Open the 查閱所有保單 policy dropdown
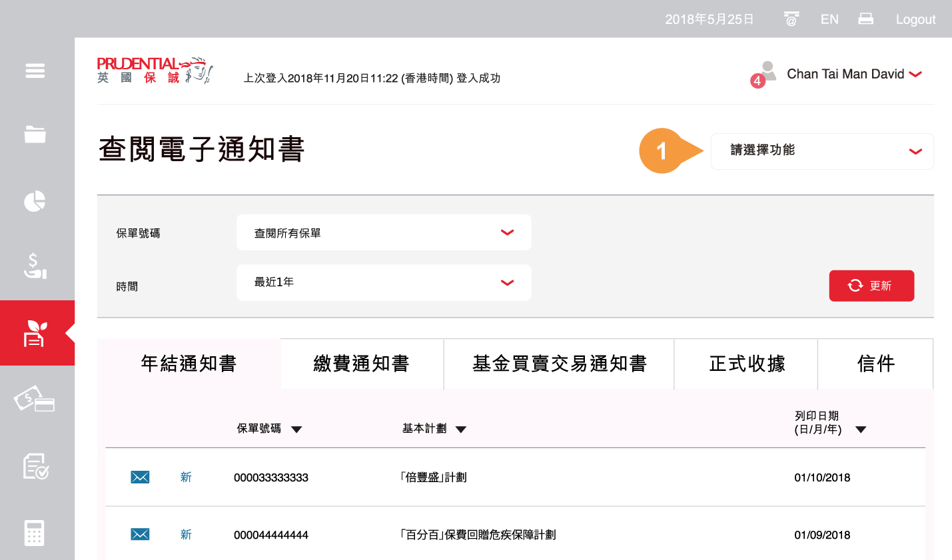 (x=384, y=232)
